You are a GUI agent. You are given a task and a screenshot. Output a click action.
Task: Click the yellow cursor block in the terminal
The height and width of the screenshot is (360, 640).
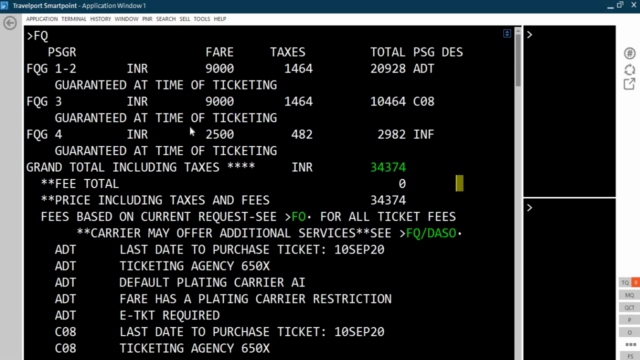coord(460,184)
